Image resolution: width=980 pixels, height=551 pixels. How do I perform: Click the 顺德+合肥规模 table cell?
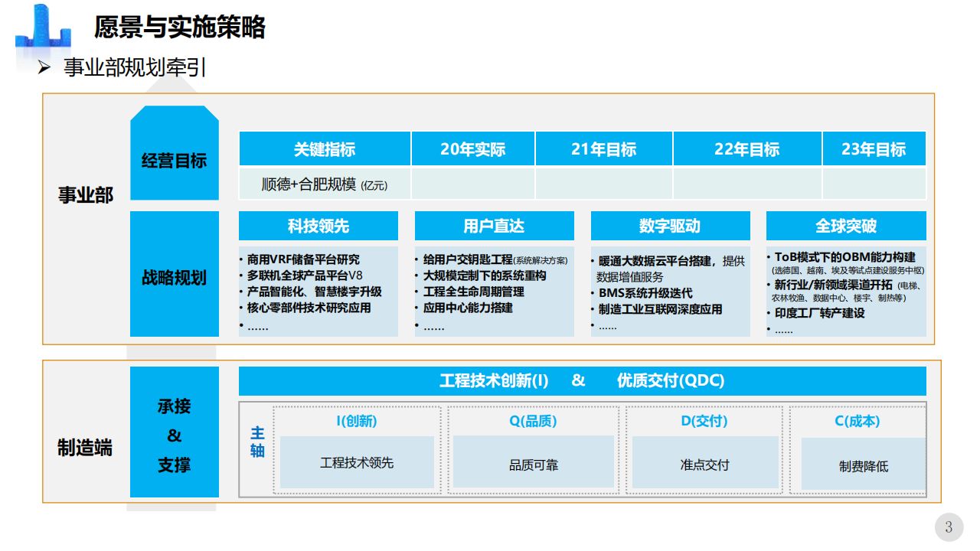(x=325, y=184)
